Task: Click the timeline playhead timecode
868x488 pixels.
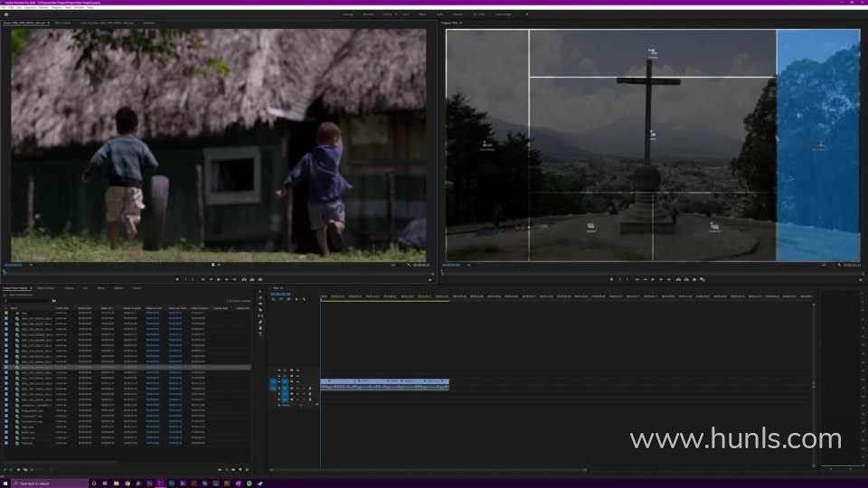Action: pyautogui.click(x=280, y=294)
